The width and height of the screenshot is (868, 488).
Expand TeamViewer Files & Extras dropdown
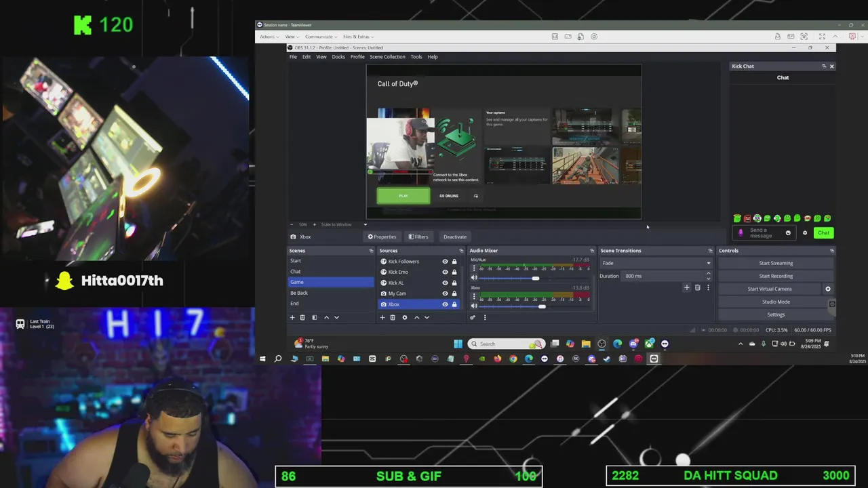click(358, 37)
